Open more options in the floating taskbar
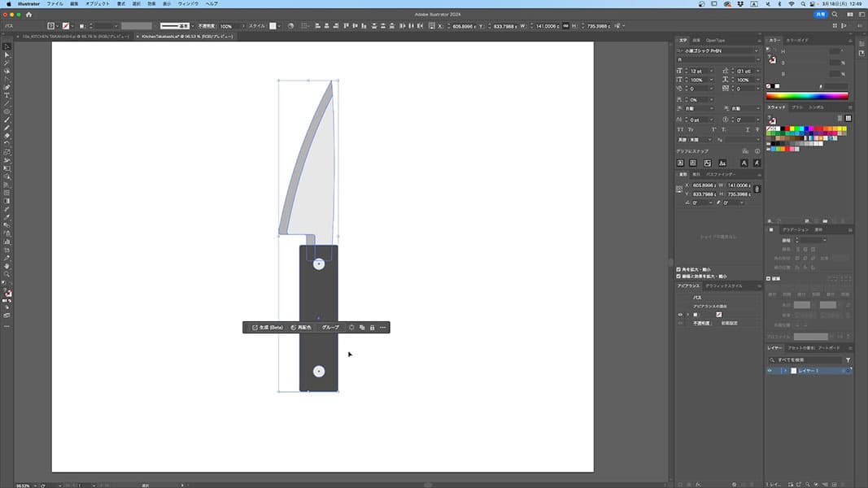 coord(382,327)
